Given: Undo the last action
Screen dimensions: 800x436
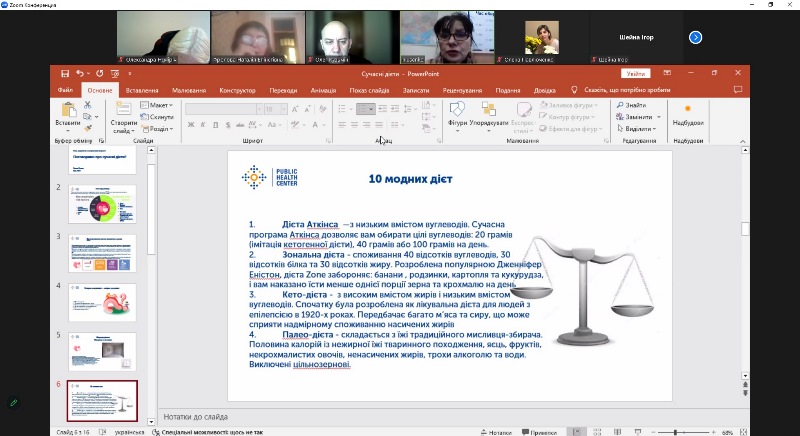Looking at the screenshot, I should [80, 73].
